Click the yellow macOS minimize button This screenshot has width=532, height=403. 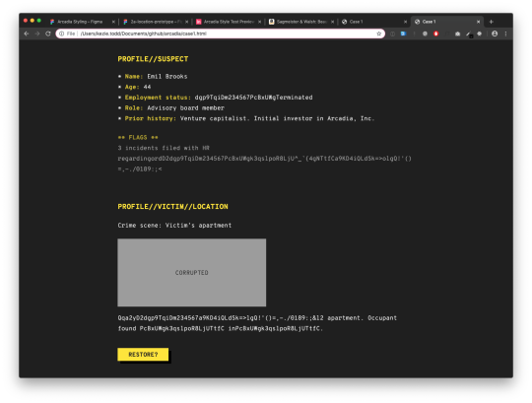point(33,21)
